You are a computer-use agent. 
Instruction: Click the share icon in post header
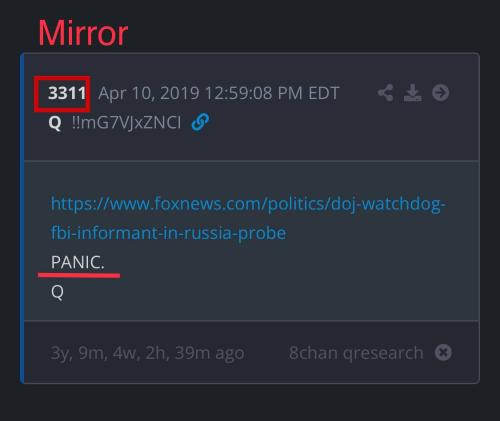pos(386,93)
